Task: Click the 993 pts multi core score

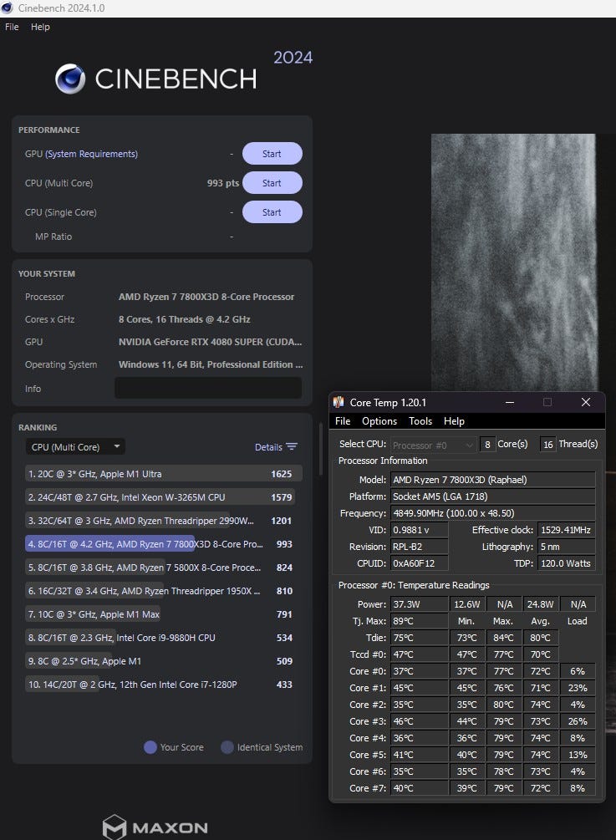Action: click(223, 183)
